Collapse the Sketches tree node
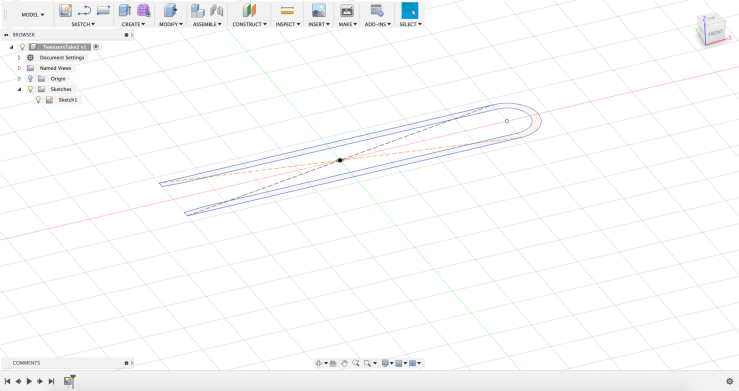739x391 pixels. (19, 89)
